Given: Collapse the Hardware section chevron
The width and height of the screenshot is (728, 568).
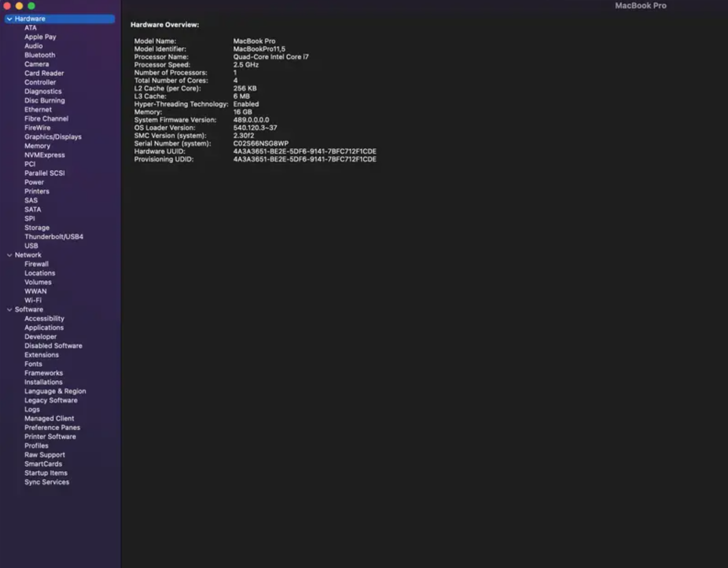Looking at the screenshot, I should click(9, 19).
